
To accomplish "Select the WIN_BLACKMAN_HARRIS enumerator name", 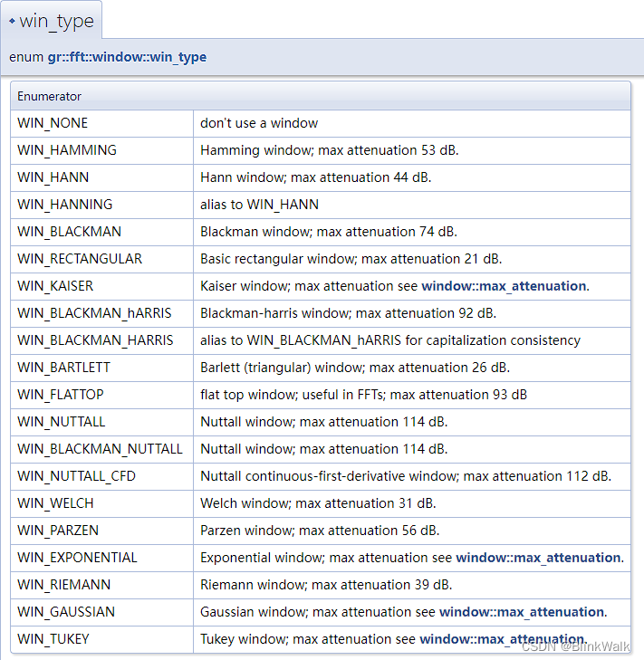I will click(x=95, y=340).
